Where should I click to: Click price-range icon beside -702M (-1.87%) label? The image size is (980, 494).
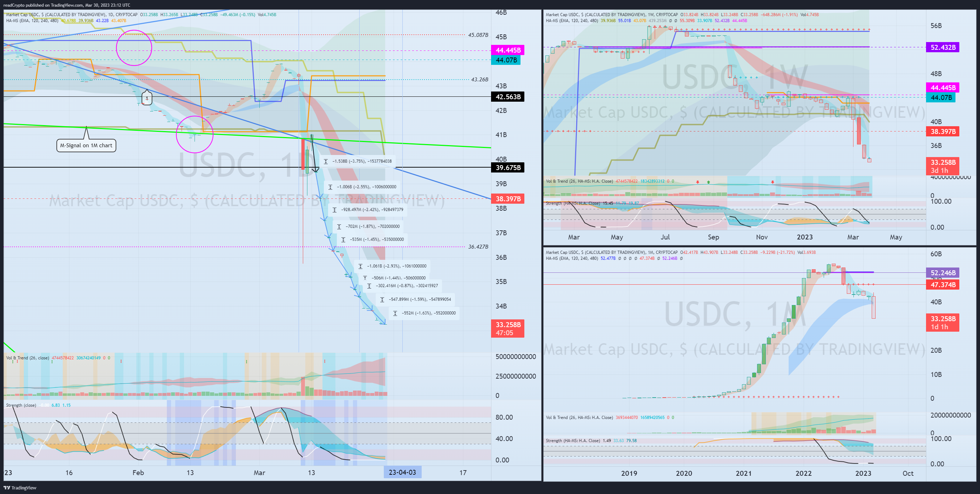[339, 226]
